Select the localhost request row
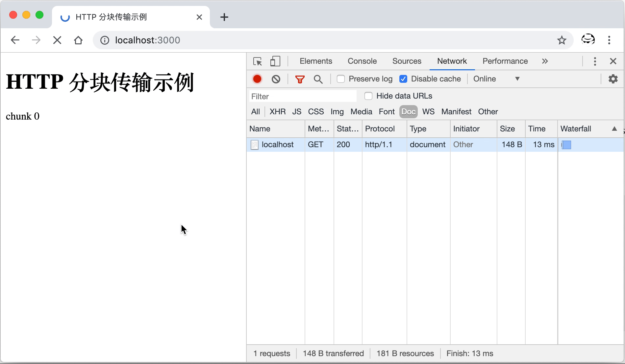 [277, 145]
